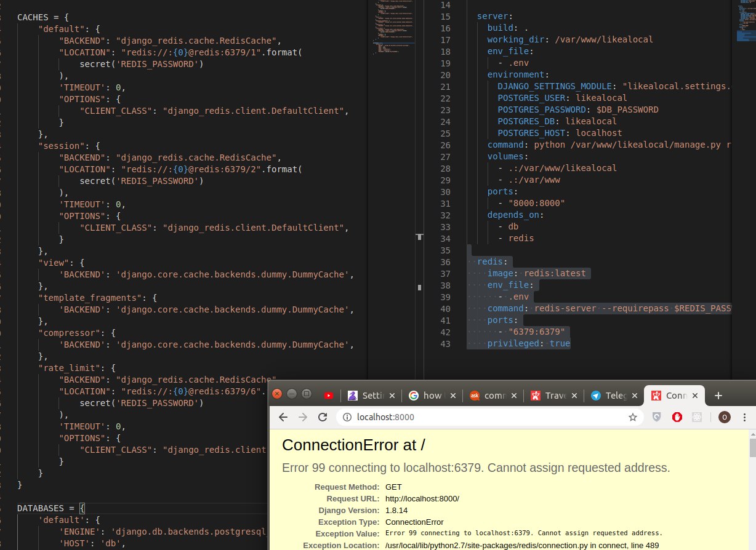Click 'image: redis:latest' line
The image size is (756, 550).
(x=537, y=273)
